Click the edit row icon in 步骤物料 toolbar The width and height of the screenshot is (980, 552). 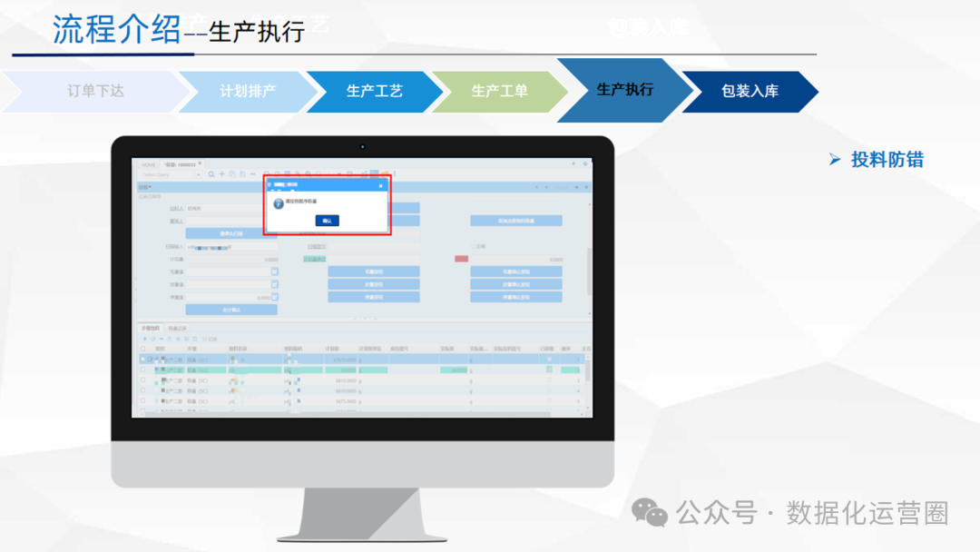(x=153, y=339)
